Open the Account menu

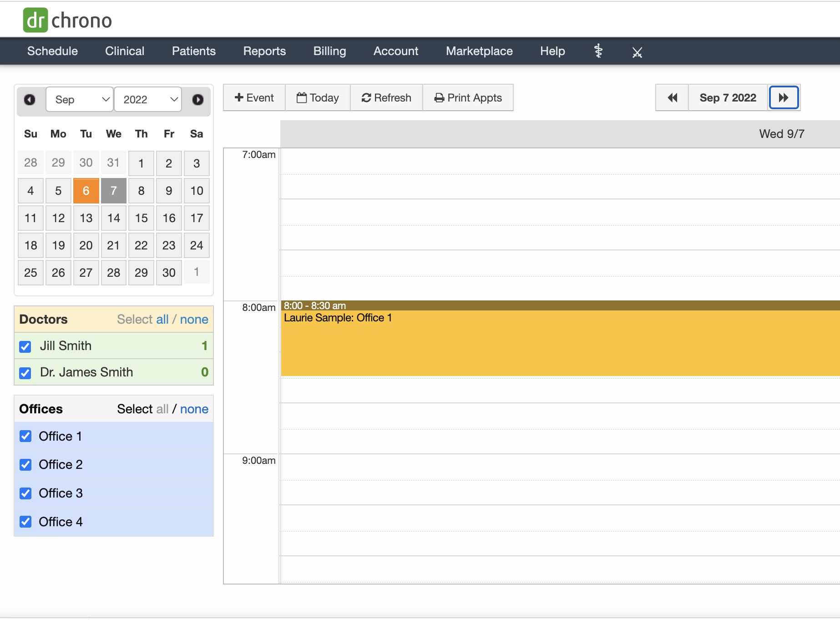point(396,51)
